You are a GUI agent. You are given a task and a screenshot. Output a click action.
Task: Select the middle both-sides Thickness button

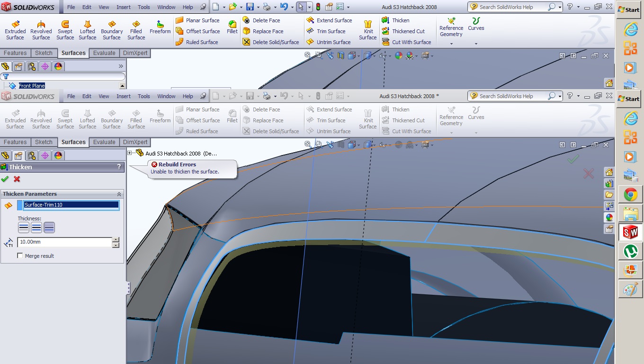click(x=36, y=227)
